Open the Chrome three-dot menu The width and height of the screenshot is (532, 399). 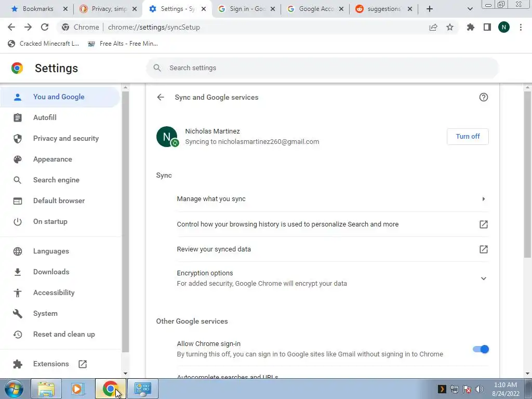[x=521, y=27]
